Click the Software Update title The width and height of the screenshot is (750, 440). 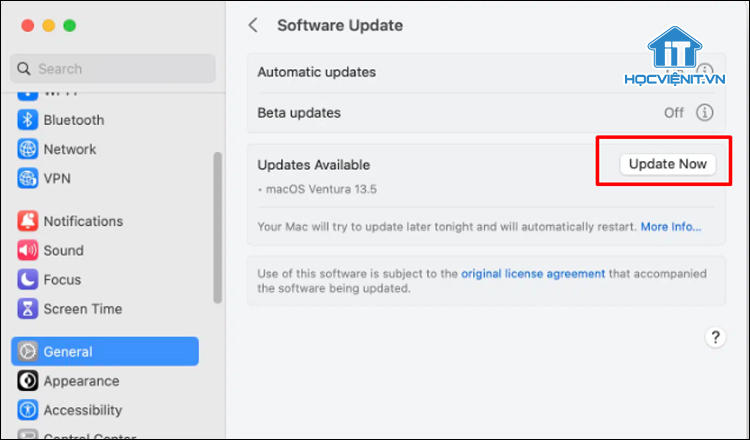coord(340,25)
